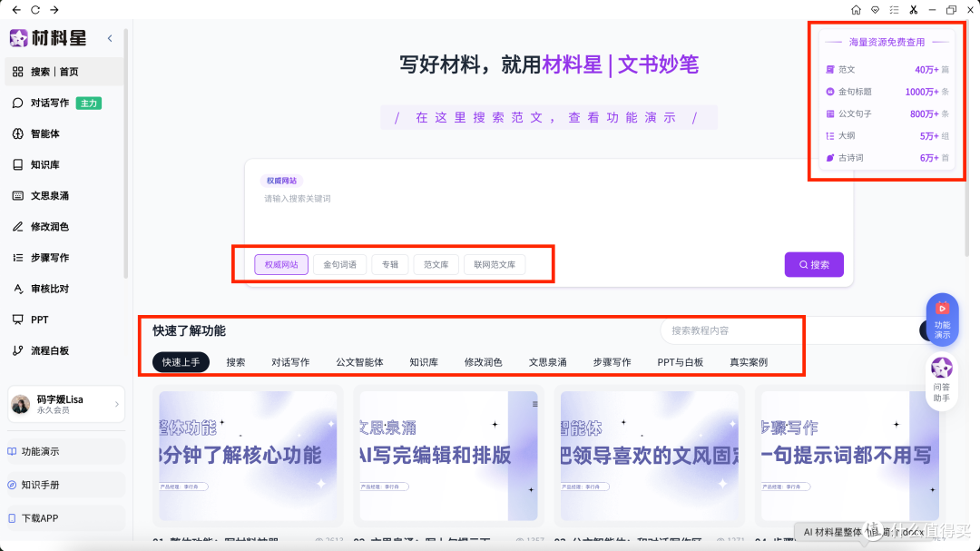The width and height of the screenshot is (980, 551).
Task: Select the 专辑 search source
Action: click(390, 264)
